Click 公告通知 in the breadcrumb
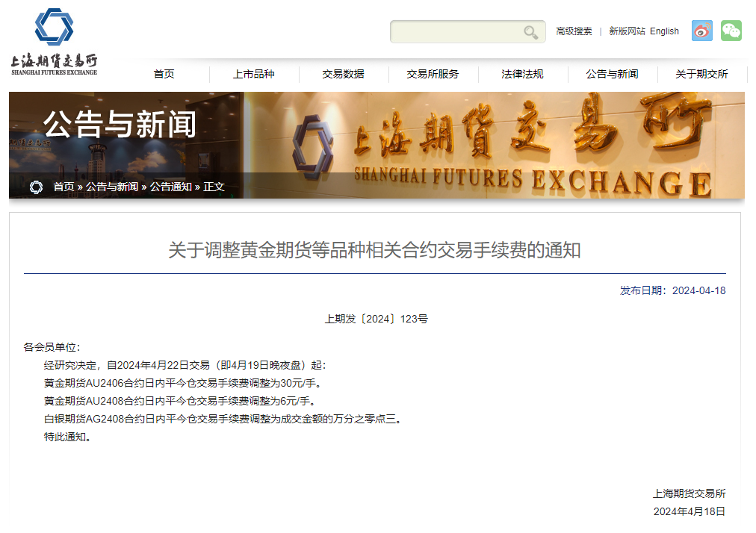756x533 pixels. [x=170, y=187]
